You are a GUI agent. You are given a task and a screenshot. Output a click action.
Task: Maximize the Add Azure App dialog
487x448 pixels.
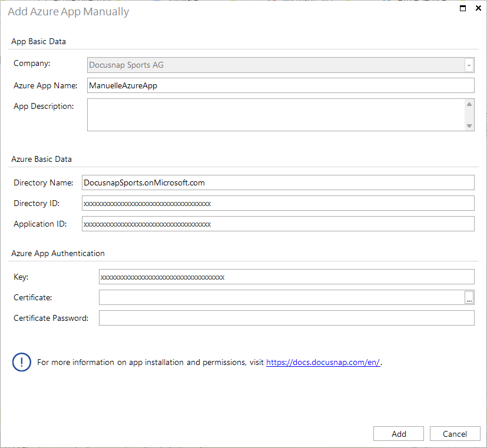pos(463,8)
